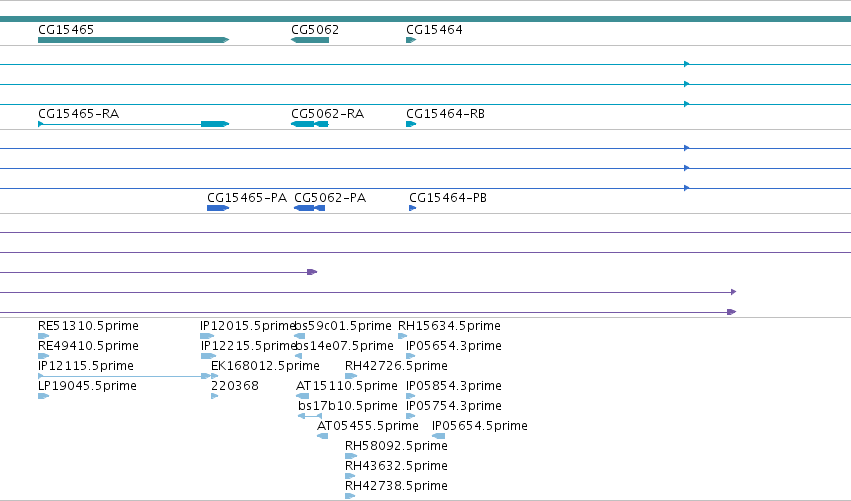
Task: Click the CG15464-PB label text
Action: 448,198
